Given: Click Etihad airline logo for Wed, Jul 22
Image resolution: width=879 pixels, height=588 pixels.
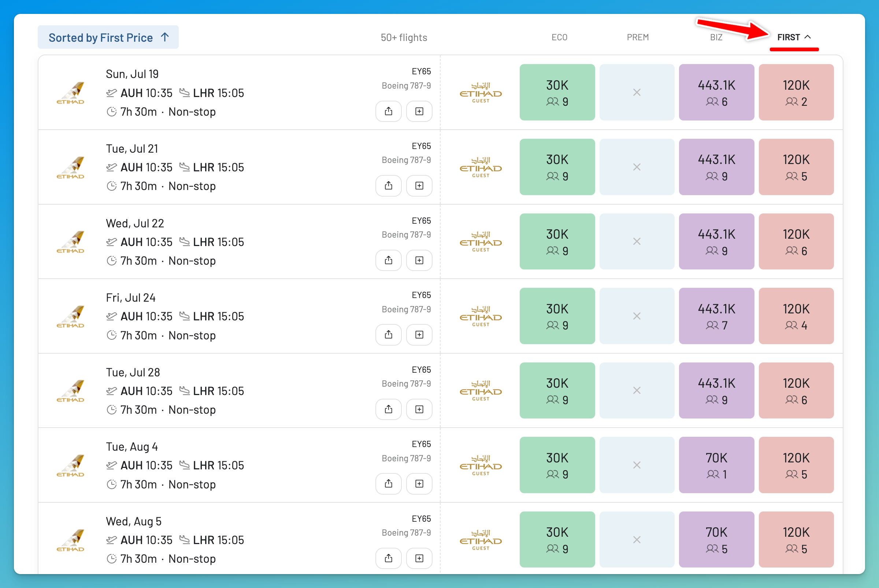Looking at the screenshot, I should [x=71, y=242].
